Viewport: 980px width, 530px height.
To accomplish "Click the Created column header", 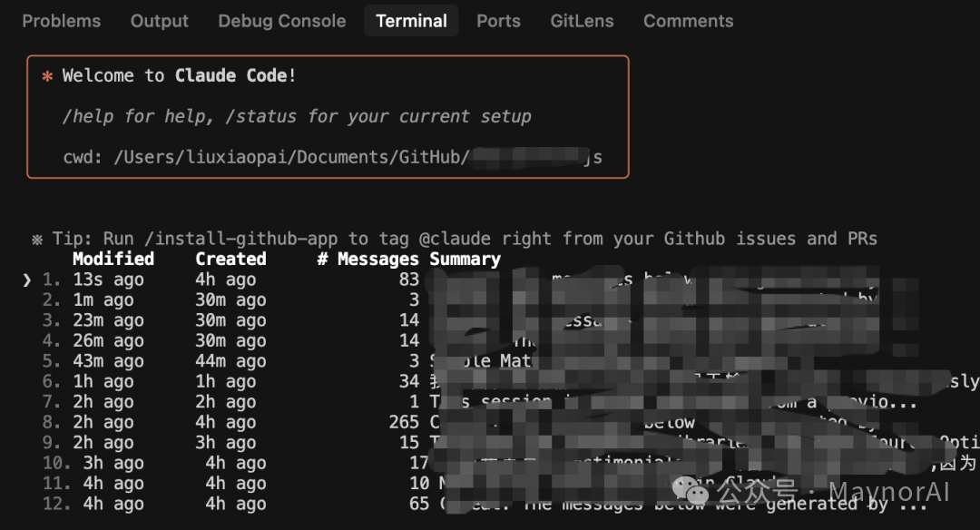I will pos(230,259).
